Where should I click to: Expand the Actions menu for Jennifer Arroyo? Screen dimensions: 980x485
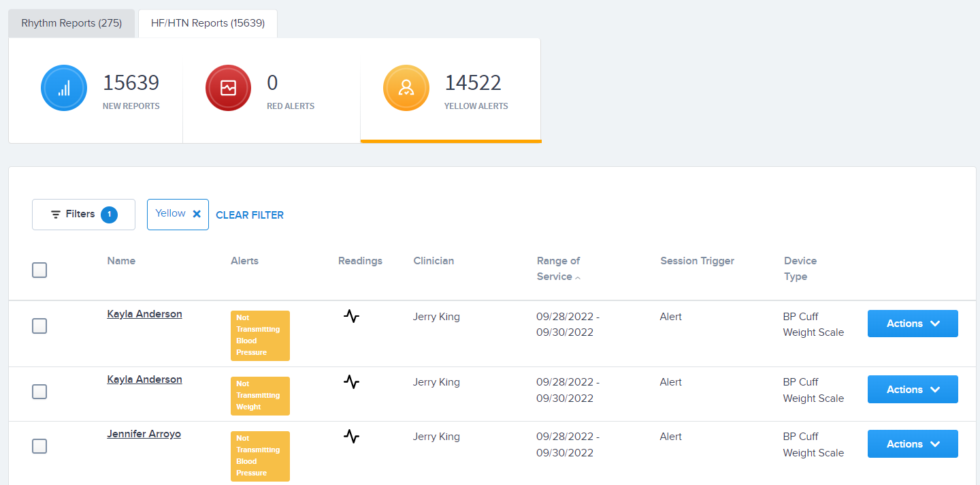tap(913, 443)
